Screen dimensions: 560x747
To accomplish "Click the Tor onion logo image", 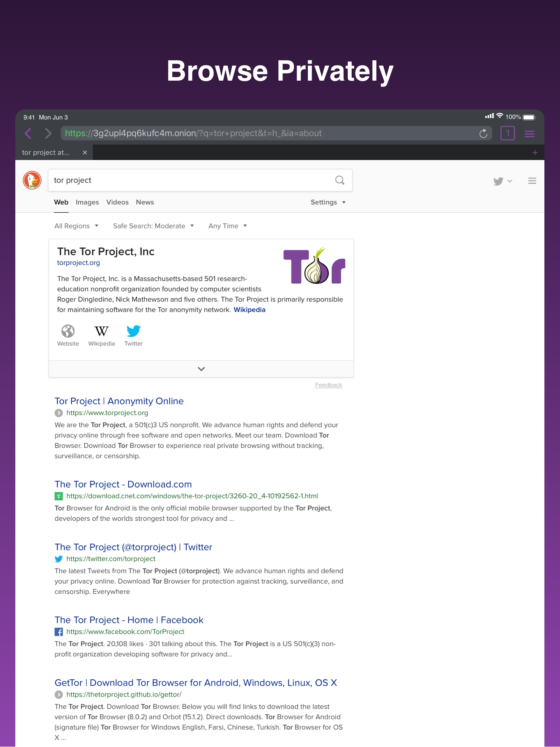I will tap(314, 266).
